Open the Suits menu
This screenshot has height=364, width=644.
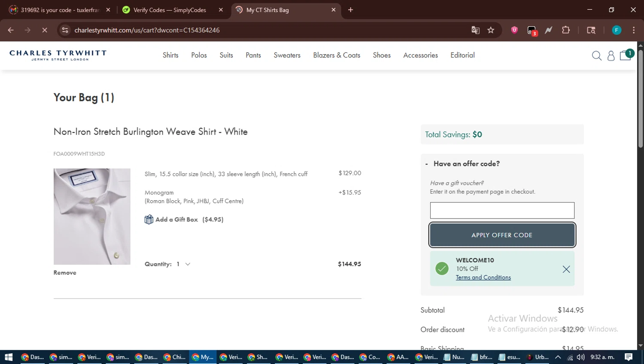coord(226,55)
